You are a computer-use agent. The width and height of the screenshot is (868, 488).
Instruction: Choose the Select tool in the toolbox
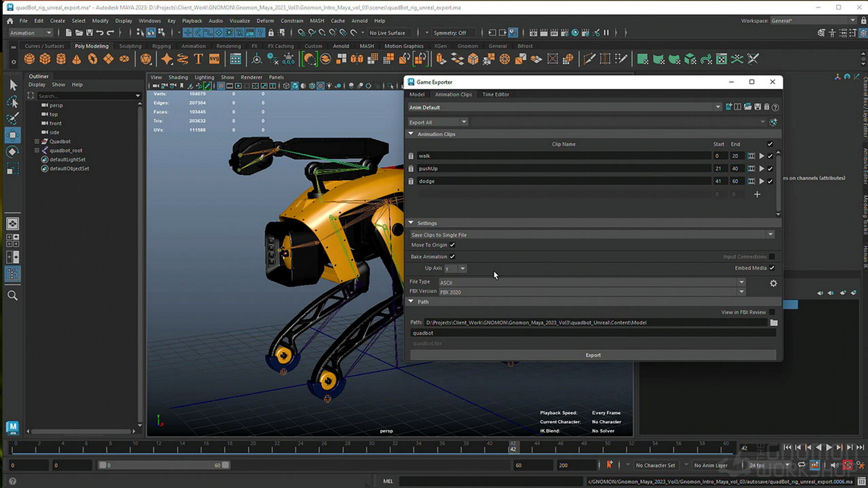coord(12,85)
